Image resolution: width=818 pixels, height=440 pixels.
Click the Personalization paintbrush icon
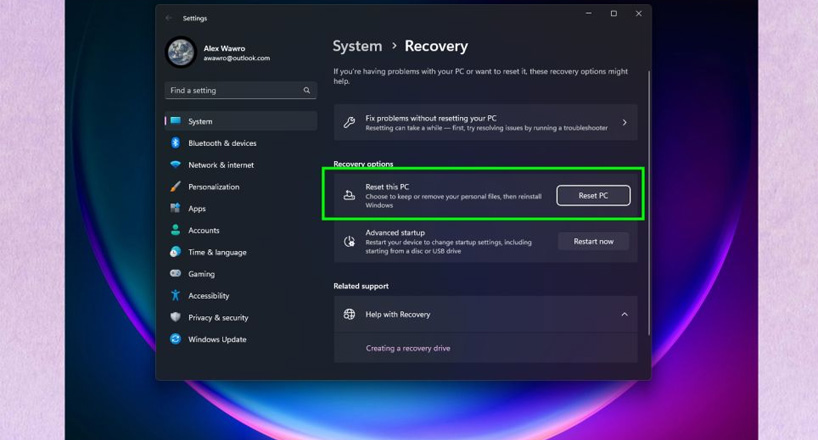[x=176, y=186]
